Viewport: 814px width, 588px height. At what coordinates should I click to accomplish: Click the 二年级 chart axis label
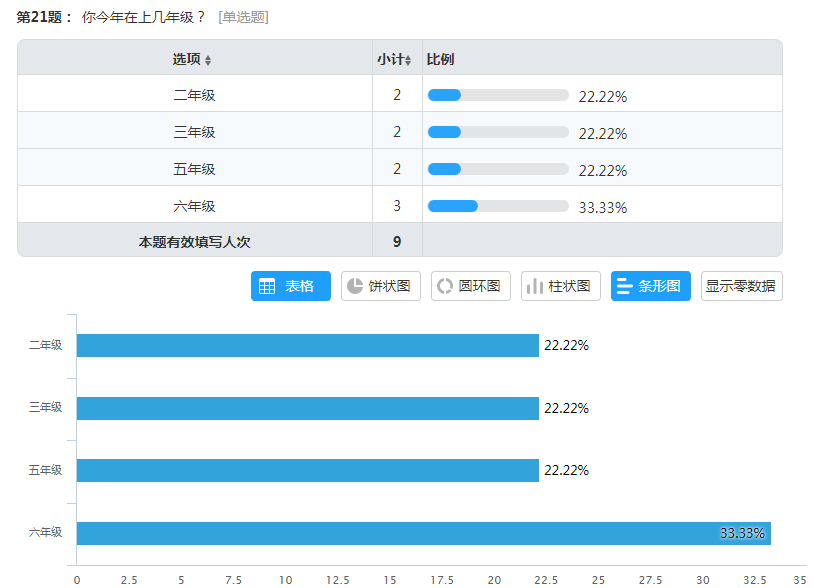point(45,345)
